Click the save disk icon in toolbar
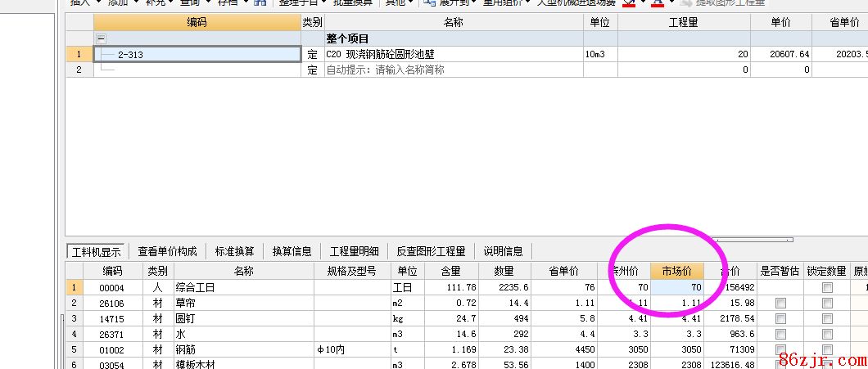The image size is (868, 369). click(260, 2)
